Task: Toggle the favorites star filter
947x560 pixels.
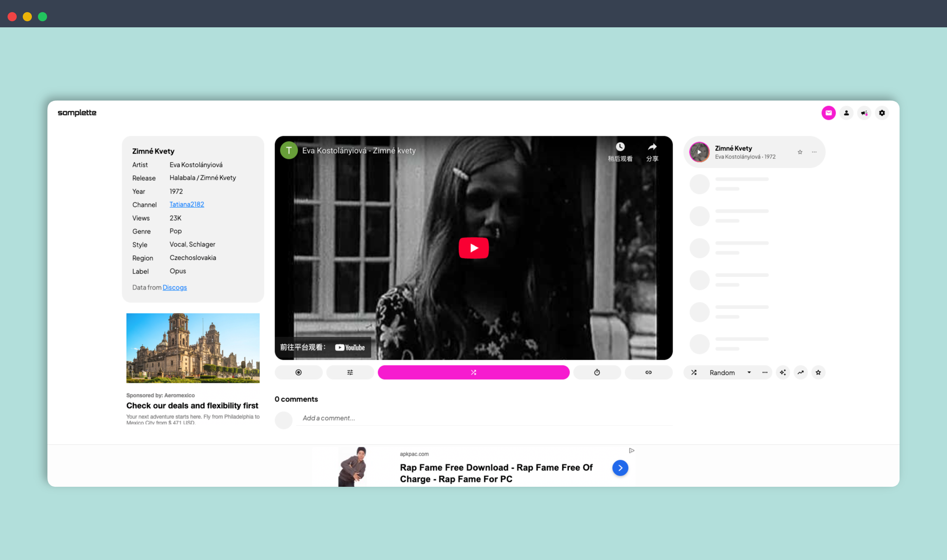Action: click(x=818, y=372)
